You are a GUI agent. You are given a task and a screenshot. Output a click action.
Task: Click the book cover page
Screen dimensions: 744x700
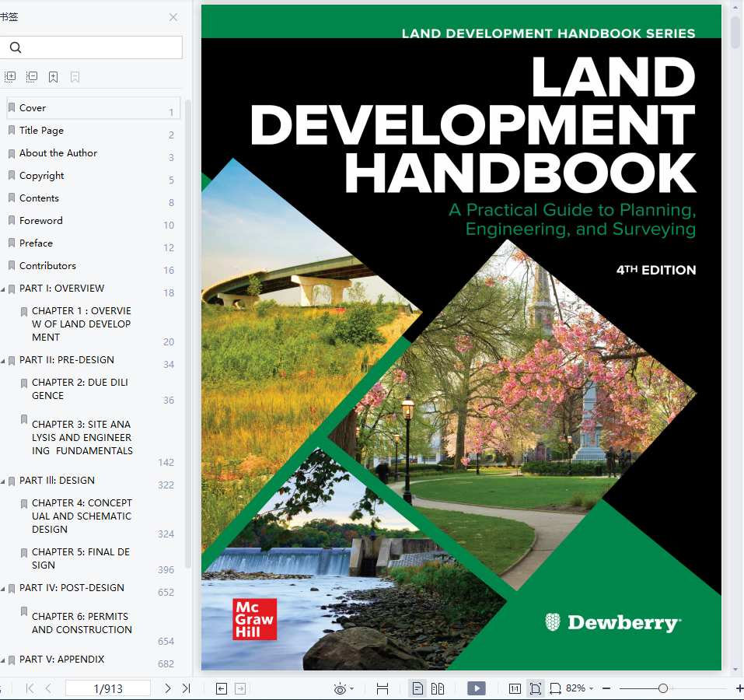pos(461,338)
